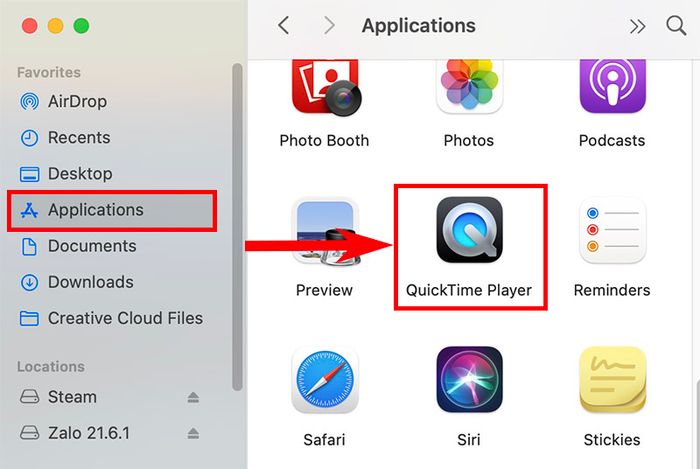
Task: Open the Finder search magnifier
Action: click(x=676, y=25)
